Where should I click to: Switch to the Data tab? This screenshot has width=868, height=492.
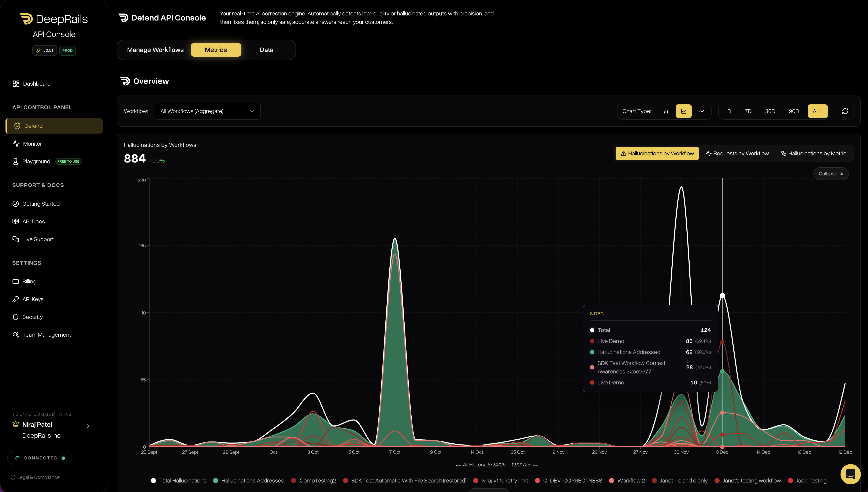[266, 50]
